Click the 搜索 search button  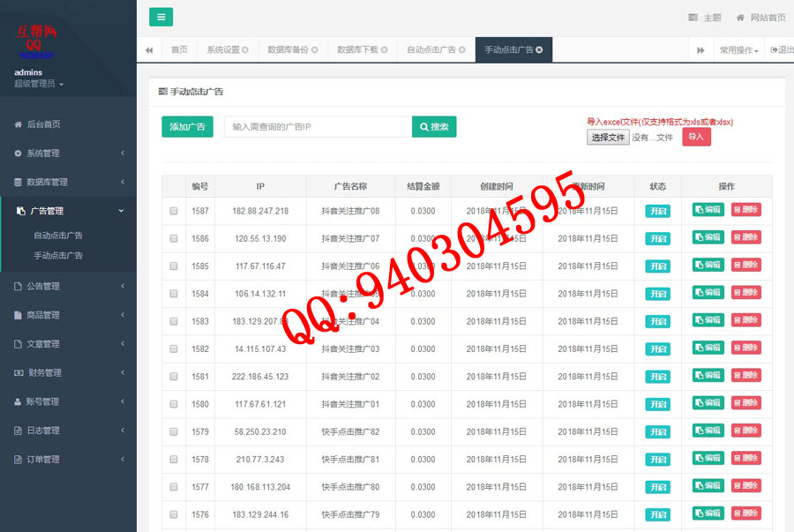434,127
